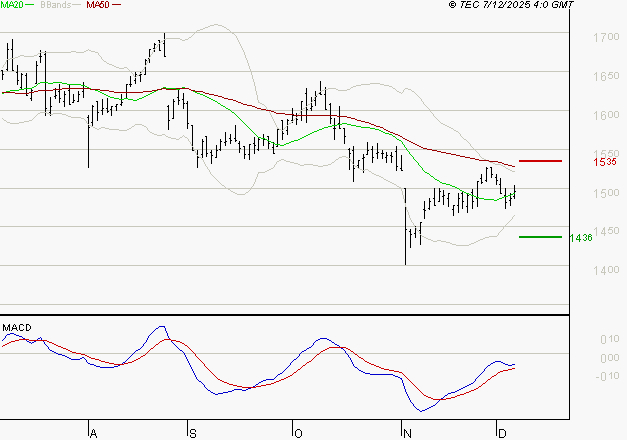Image resolution: width=627 pixels, height=440 pixels.
Task: Click the TEC copyright timestamp text
Action: click(511, 5)
